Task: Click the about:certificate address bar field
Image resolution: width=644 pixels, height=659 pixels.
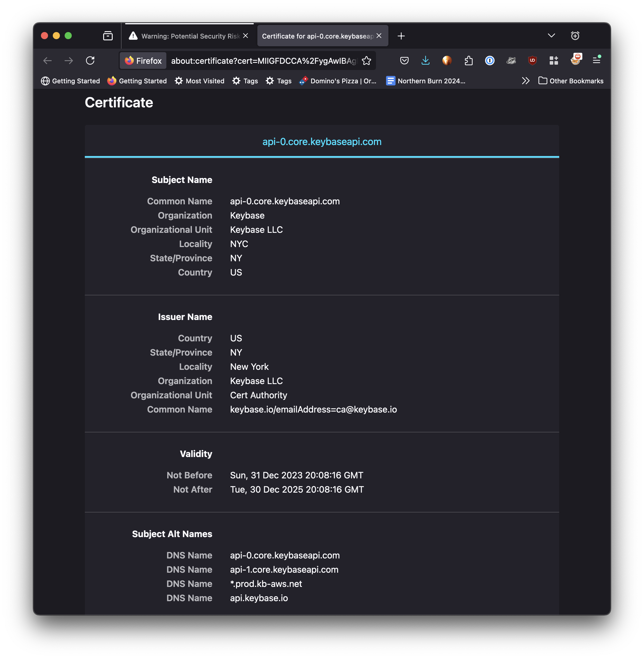Action: [x=264, y=61]
